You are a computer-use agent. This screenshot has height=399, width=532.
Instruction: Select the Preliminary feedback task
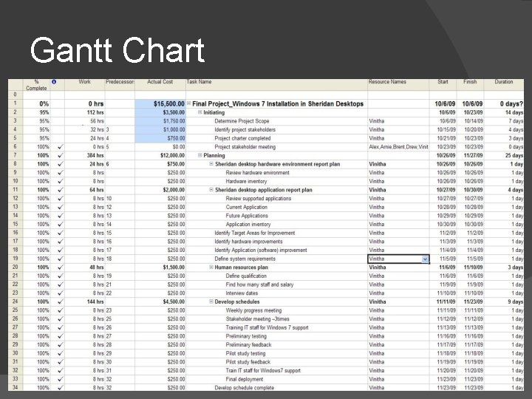(249, 345)
